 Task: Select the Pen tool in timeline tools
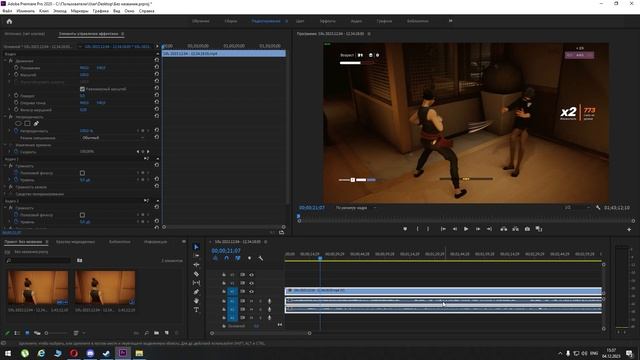pyautogui.click(x=196, y=292)
